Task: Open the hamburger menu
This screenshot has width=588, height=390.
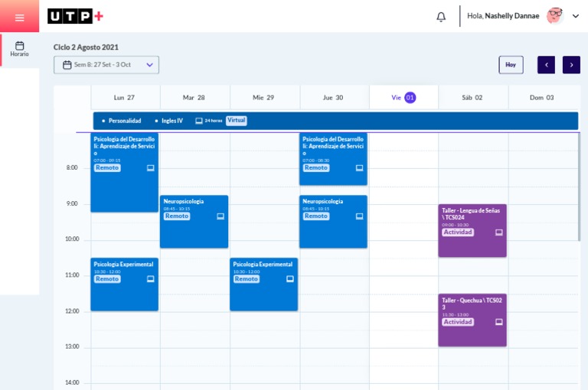Action: pos(19,17)
